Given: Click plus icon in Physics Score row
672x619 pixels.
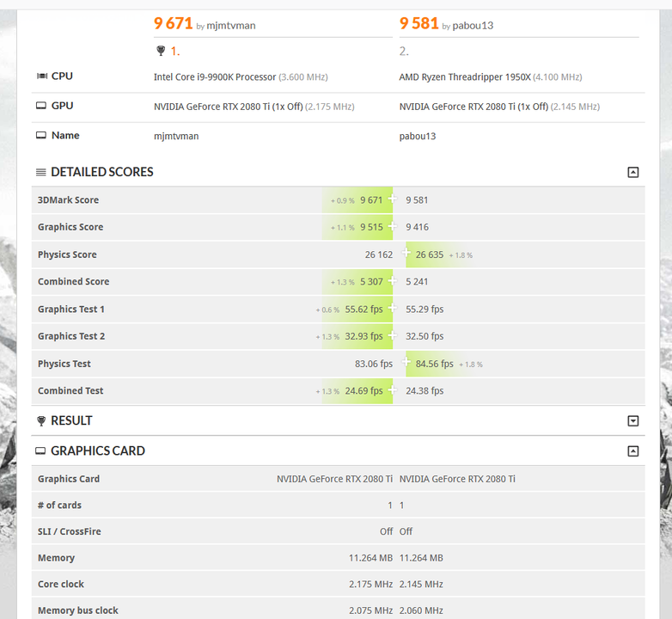Looking at the screenshot, I should (x=406, y=253).
